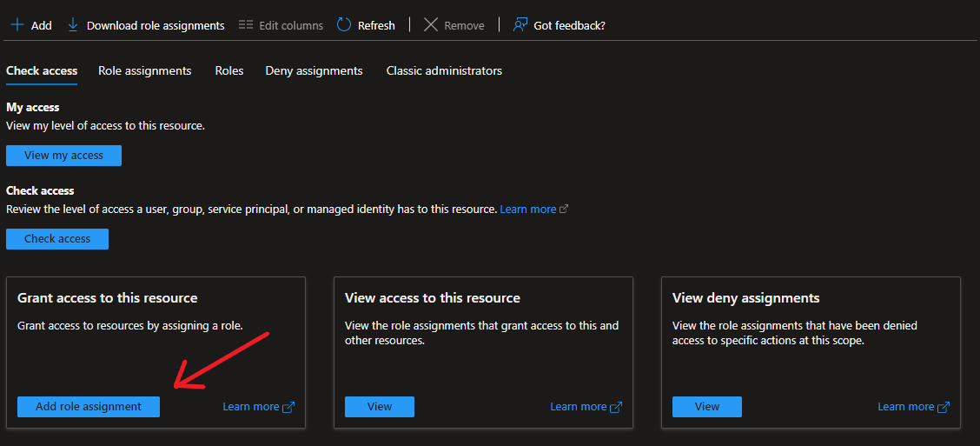Click the Remove X icon
The width and height of the screenshot is (980, 446).
tap(431, 25)
